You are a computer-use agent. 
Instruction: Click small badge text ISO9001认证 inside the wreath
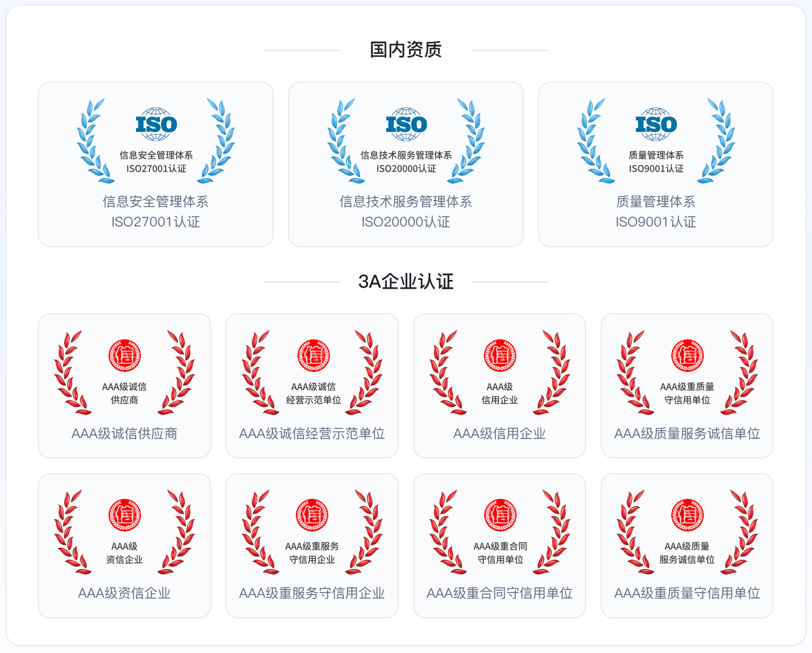click(x=656, y=169)
